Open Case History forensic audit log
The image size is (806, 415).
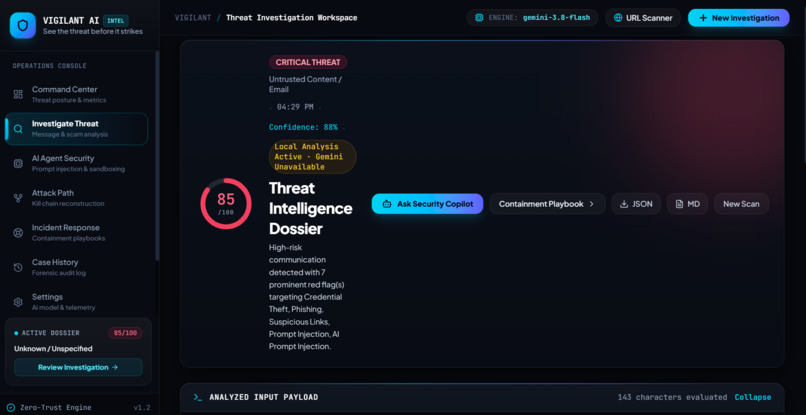76,267
